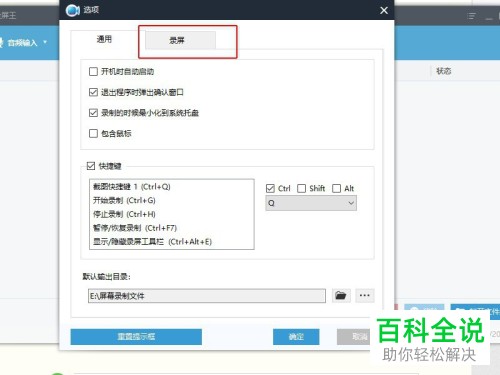
Task: Check the 包含鼠标 option
Action: coord(93,134)
